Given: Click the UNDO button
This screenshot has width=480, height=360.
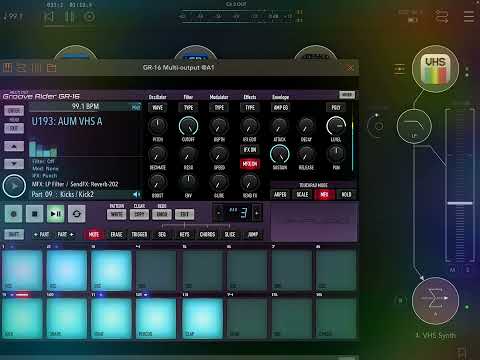Looking at the screenshot, I should click(162, 214).
